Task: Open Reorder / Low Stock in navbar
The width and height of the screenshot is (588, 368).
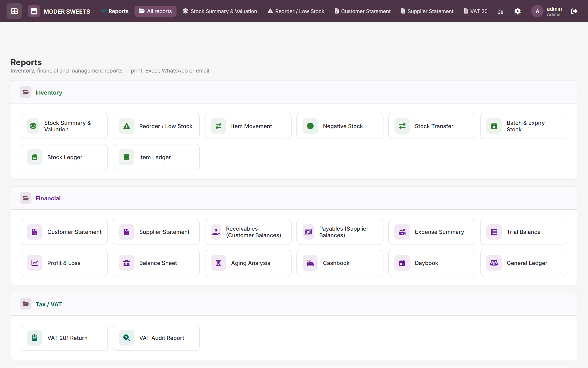Action: coord(296,11)
